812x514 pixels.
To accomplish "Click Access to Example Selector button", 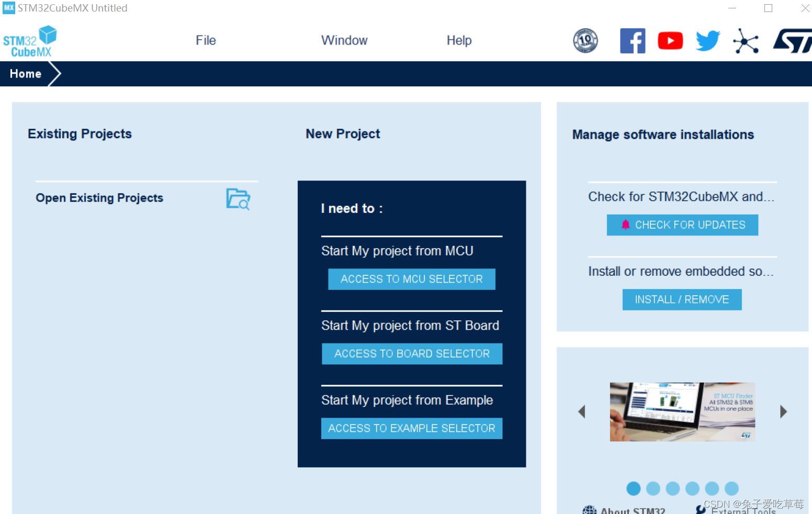I will [412, 428].
